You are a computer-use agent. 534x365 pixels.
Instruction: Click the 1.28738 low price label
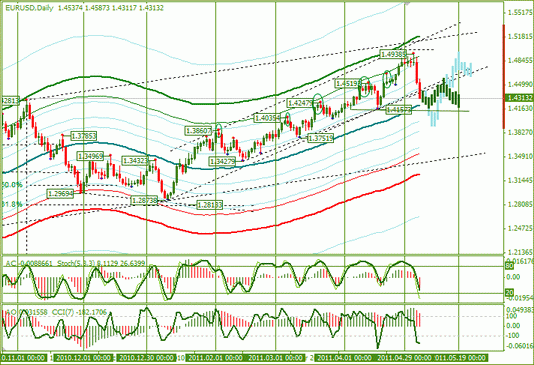(145, 201)
